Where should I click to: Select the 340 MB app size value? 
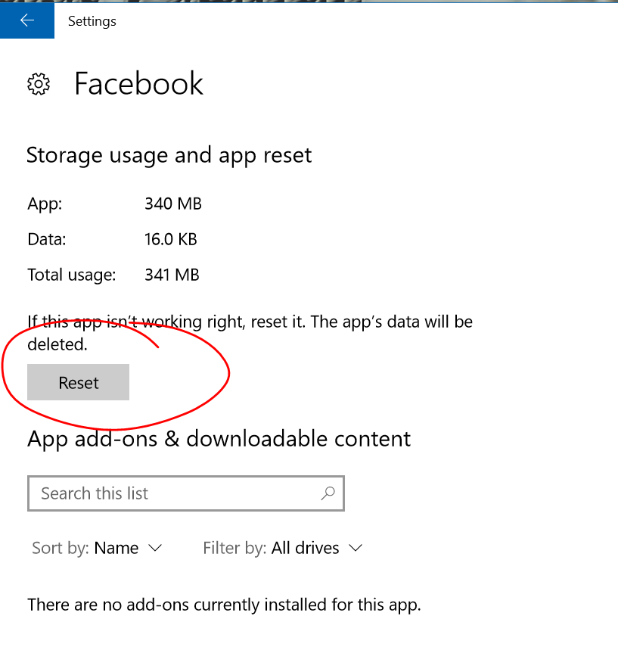172,204
